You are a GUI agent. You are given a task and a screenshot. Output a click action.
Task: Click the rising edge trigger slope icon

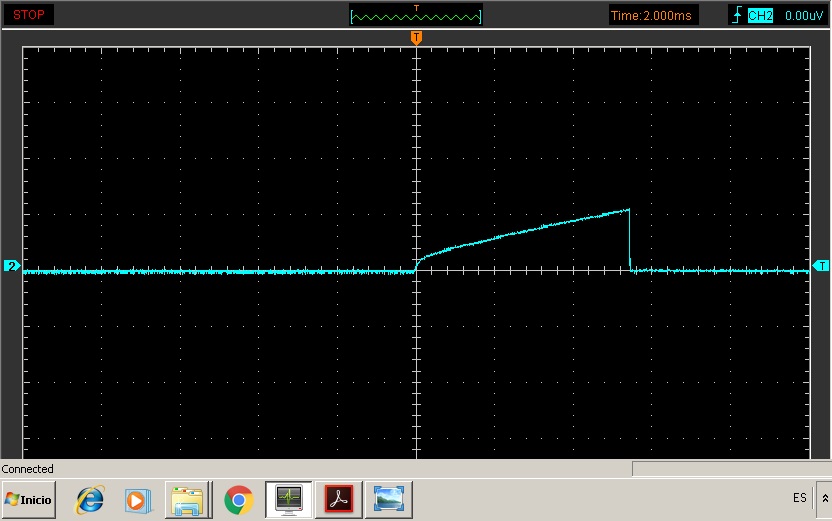737,15
